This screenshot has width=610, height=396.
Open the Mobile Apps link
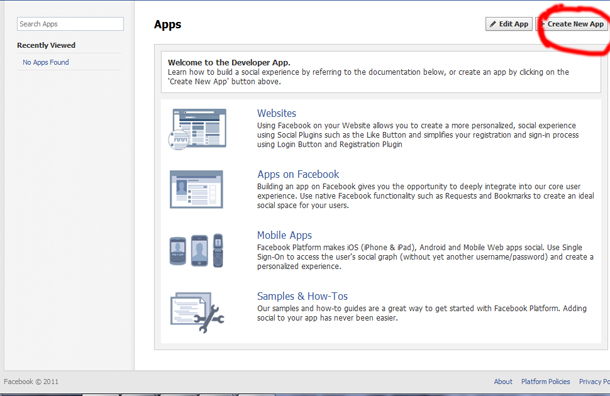pos(284,235)
